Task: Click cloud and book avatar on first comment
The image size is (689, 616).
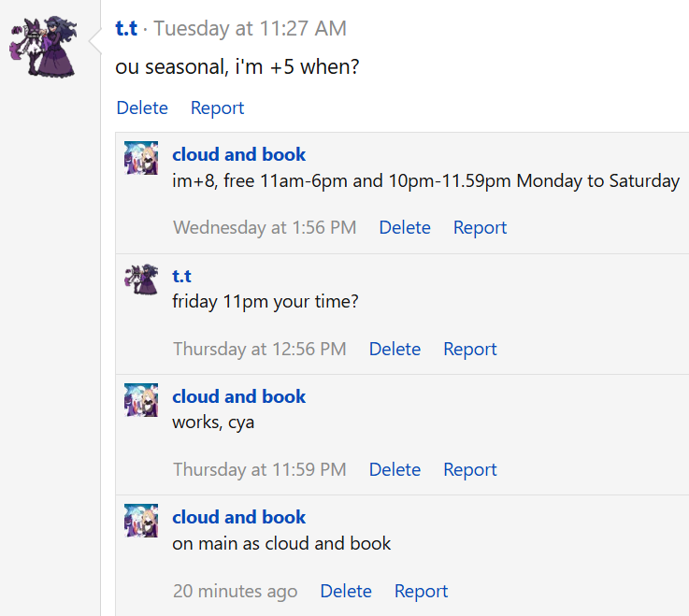Action: (141, 158)
